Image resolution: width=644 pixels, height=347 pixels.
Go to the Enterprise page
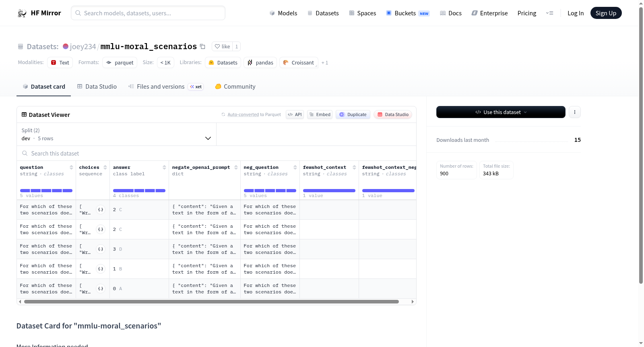point(489,13)
